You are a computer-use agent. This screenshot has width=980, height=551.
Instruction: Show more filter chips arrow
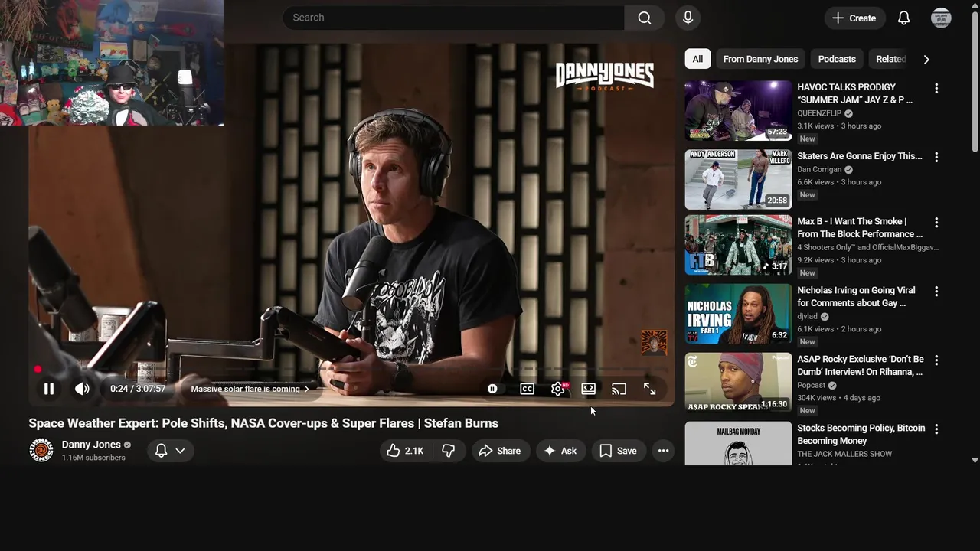(x=926, y=59)
